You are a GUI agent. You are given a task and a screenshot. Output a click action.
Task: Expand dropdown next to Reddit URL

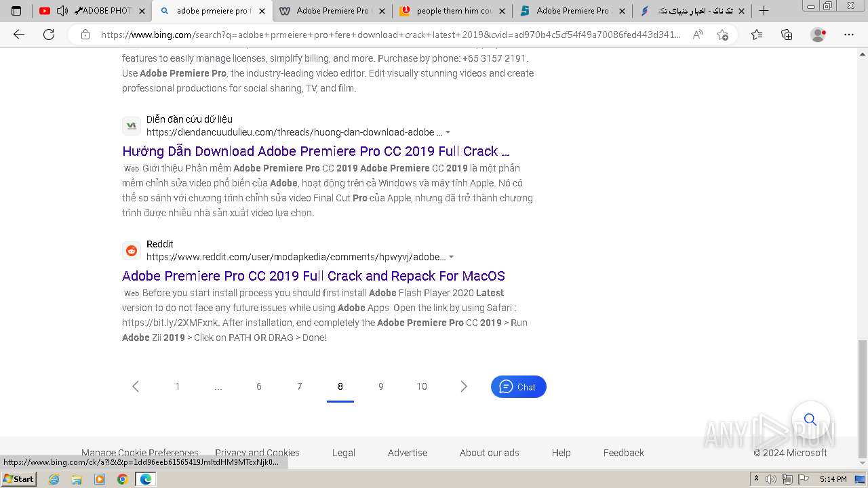[452, 258]
